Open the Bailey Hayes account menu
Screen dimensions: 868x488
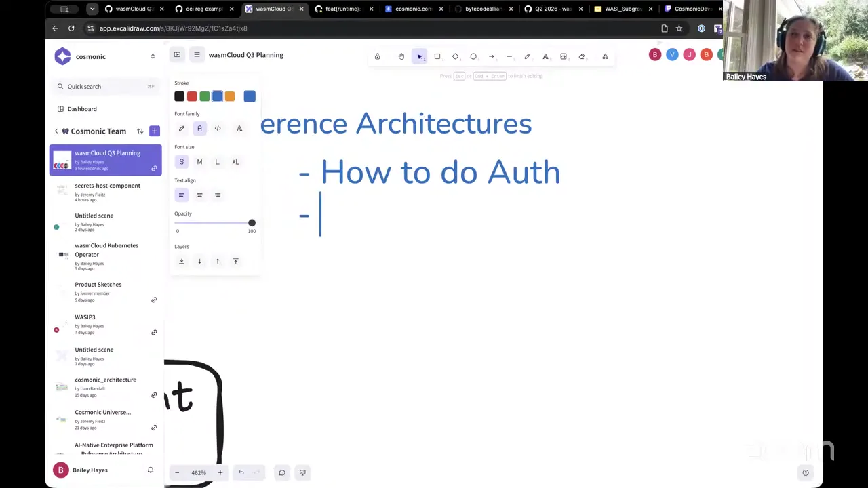[80, 470]
